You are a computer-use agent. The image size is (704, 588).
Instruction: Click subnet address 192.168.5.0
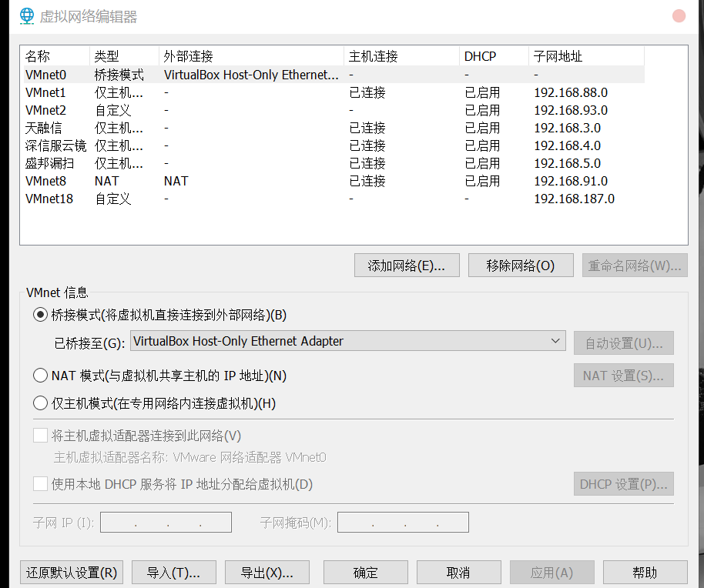click(567, 163)
